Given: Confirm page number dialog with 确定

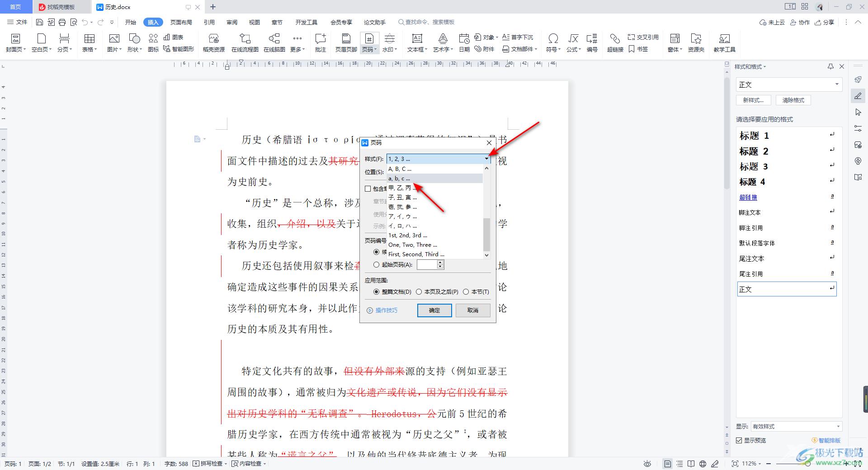Looking at the screenshot, I should coord(434,310).
